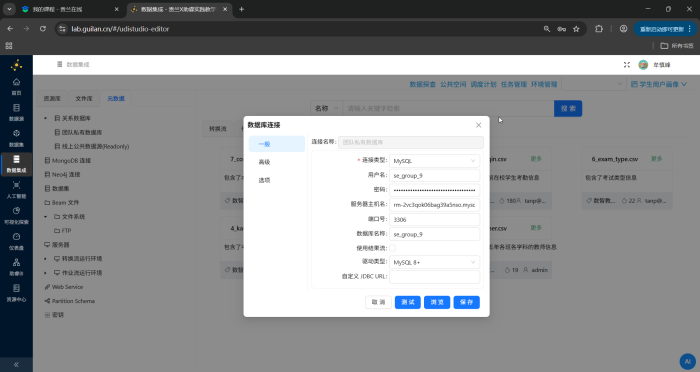Open 任务管理 link
The height and width of the screenshot is (372, 700).
[513, 84]
